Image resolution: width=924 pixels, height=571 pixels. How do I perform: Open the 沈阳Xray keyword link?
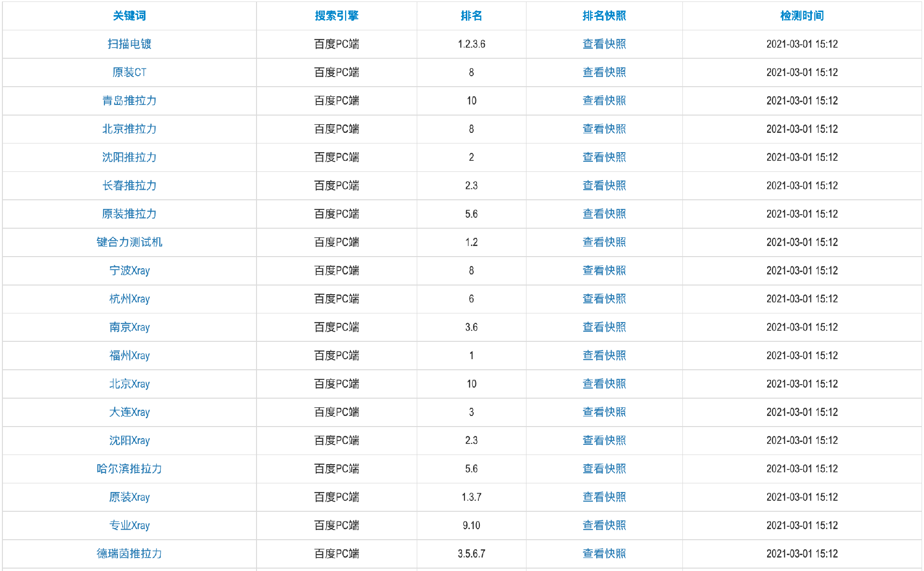click(x=129, y=441)
